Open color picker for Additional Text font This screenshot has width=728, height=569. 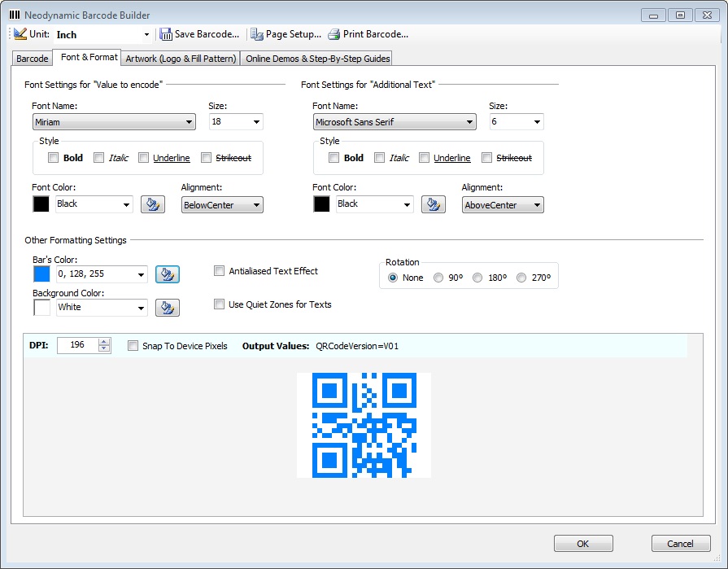point(434,204)
